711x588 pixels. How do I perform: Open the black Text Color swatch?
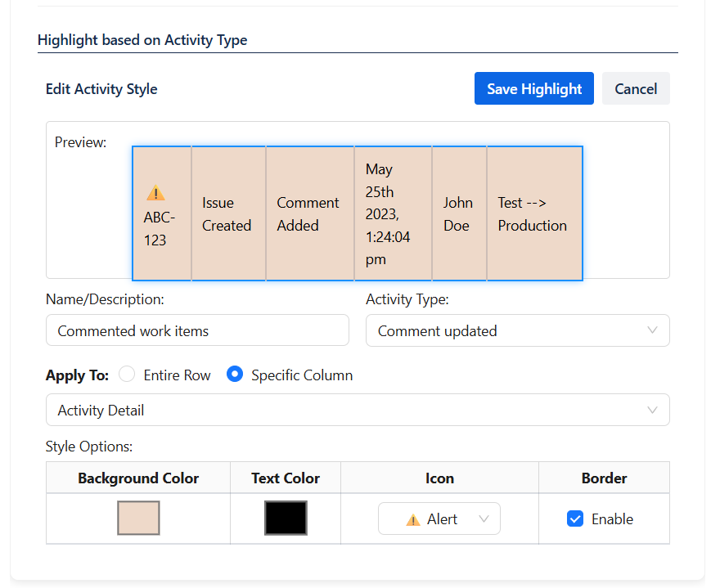[x=286, y=518]
